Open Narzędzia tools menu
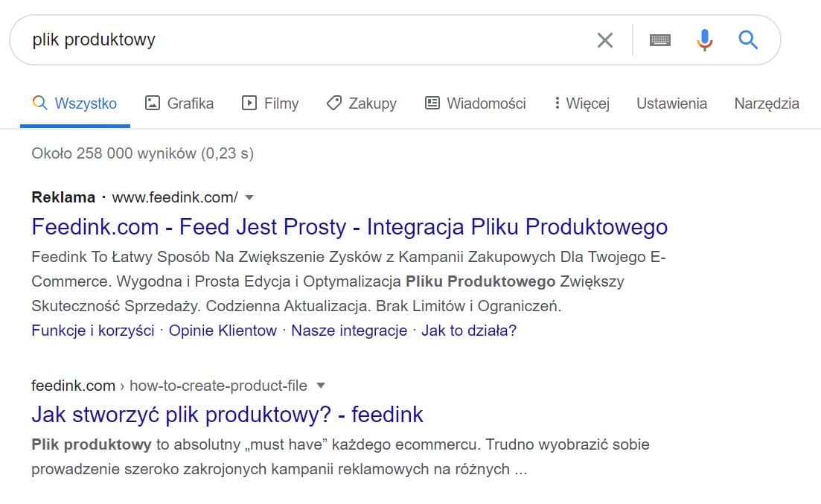This screenshot has height=504, width=821. (x=767, y=103)
